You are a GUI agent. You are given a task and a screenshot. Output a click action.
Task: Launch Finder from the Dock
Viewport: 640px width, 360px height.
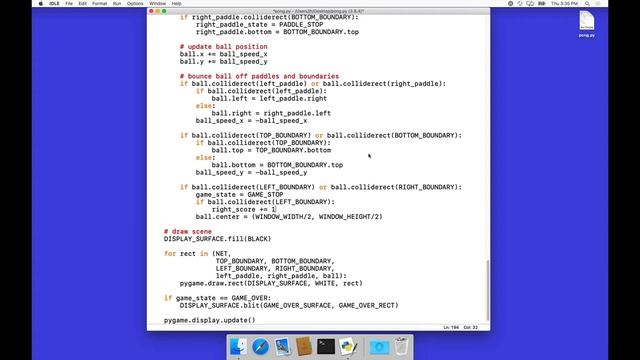point(238,347)
